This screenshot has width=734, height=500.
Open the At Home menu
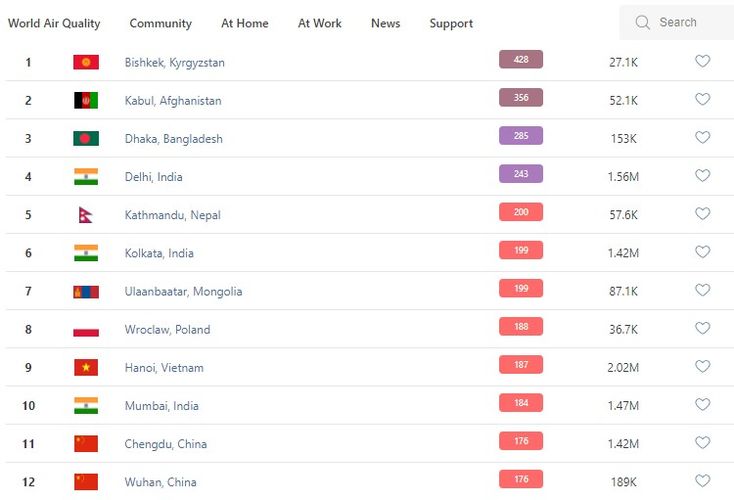click(244, 23)
